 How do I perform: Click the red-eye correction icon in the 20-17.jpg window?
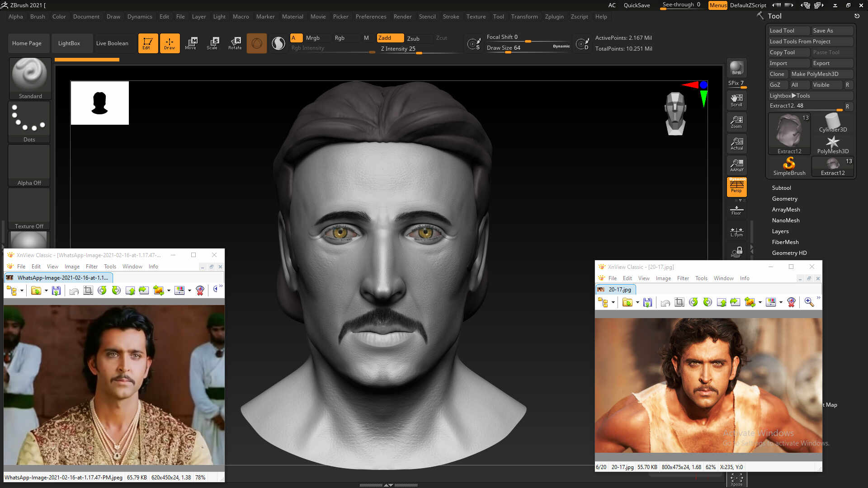[x=791, y=302]
